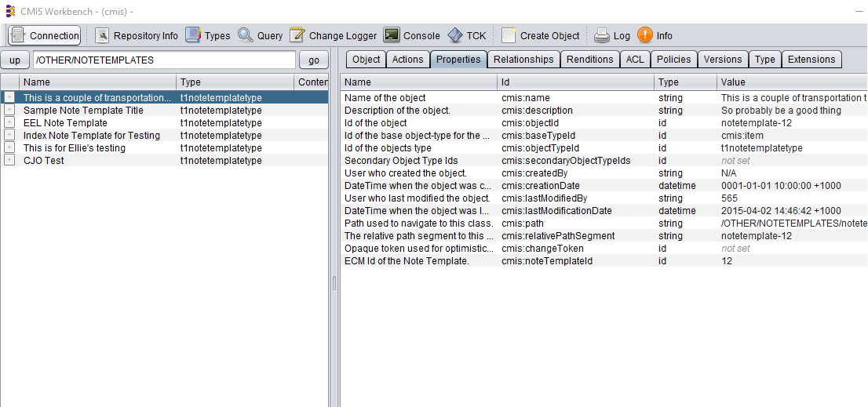Click the cmis:objectId property id

pyautogui.click(x=530, y=123)
